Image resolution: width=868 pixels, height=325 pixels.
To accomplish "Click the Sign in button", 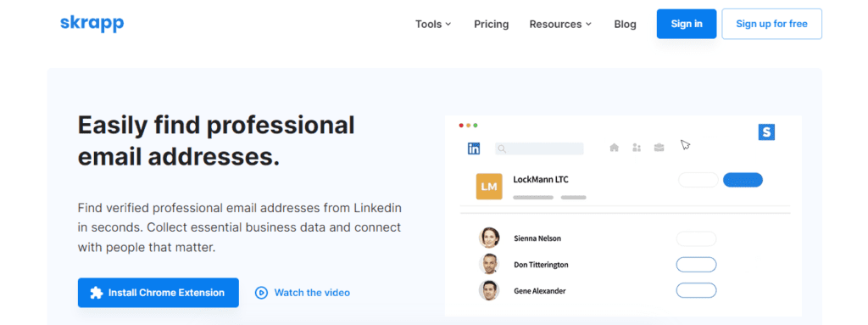I will [x=687, y=24].
